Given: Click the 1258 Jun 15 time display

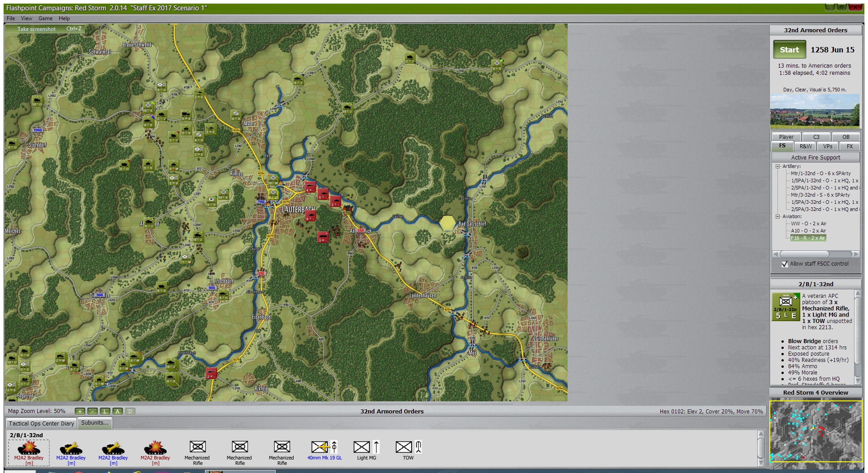Looking at the screenshot, I should (x=833, y=50).
